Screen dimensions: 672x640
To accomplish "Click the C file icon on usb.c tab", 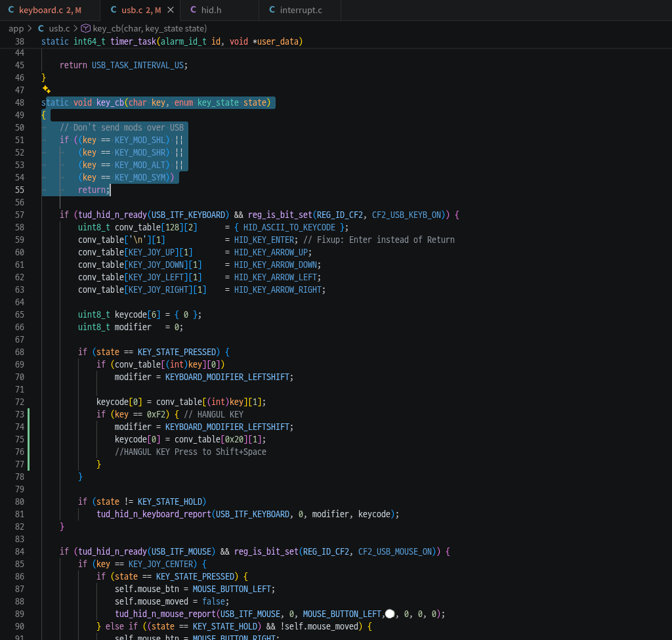I will [114, 10].
